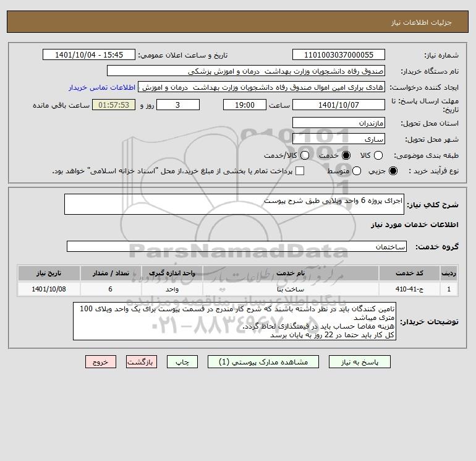Click the delivery province field مازندران
The height and width of the screenshot is (461, 476).
pyautogui.click(x=339, y=123)
